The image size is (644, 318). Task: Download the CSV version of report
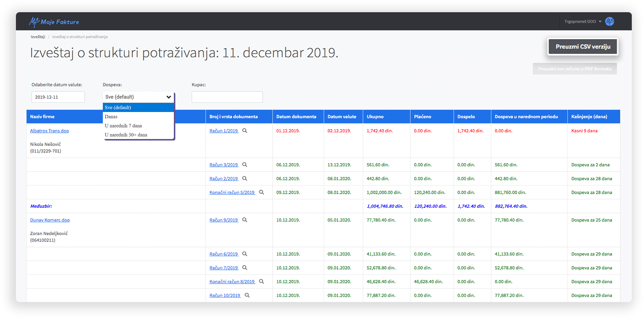pos(583,47)
